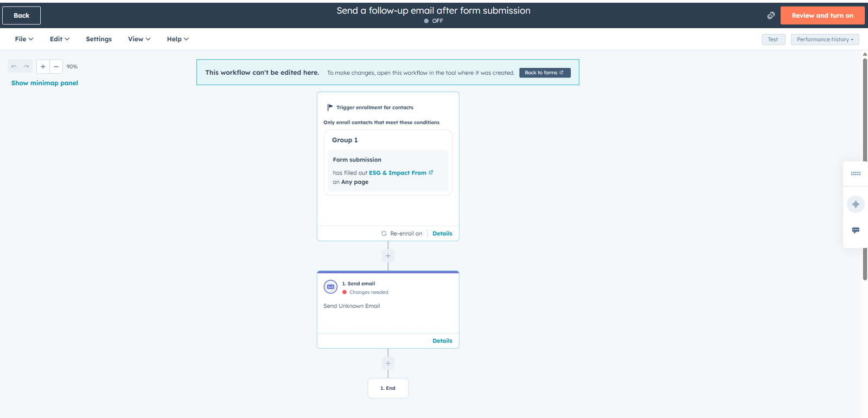Open the Help menu
868x418 pixels.
click(x=177, y=39)
